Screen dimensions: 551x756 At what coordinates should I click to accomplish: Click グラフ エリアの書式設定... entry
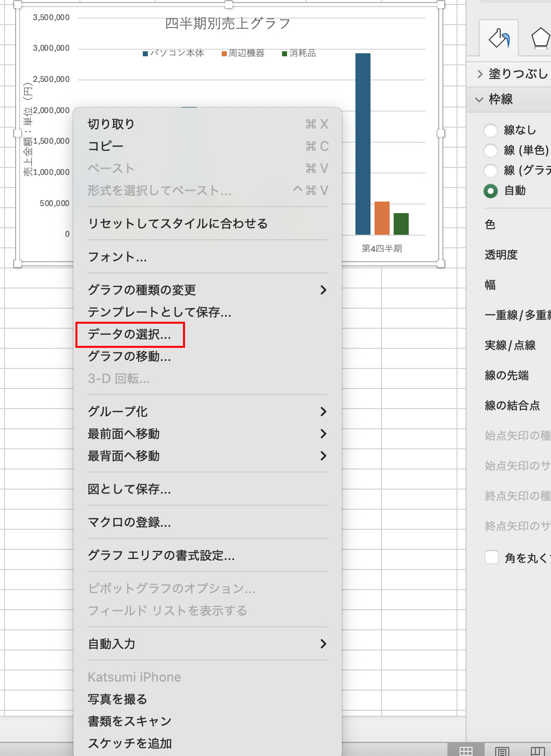click(x=161, y=555)
